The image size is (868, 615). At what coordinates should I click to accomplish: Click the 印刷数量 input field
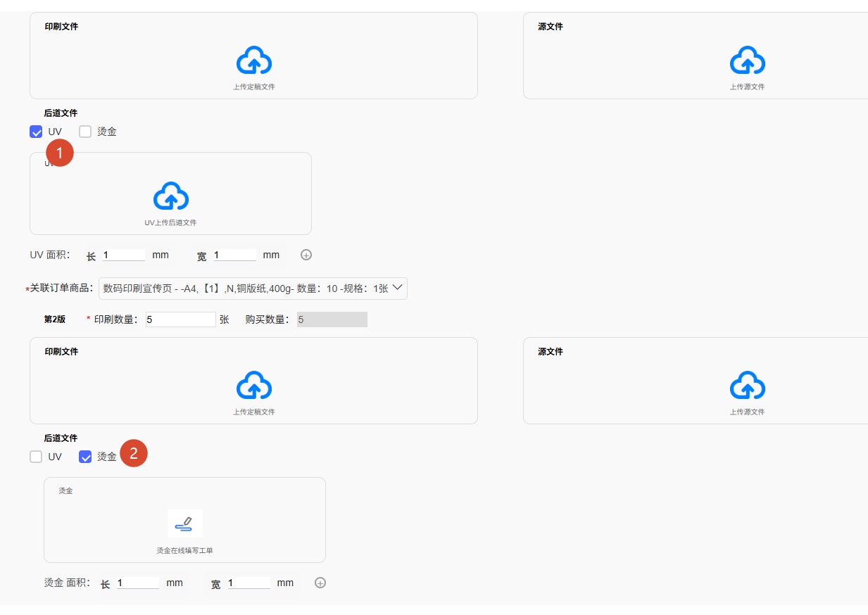(x=181, y=319)
